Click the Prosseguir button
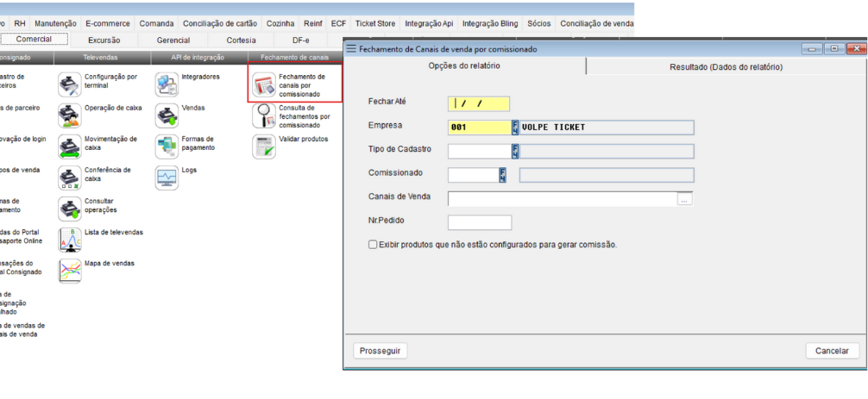This screenshot has width=868, height=399. click(380, 351)
